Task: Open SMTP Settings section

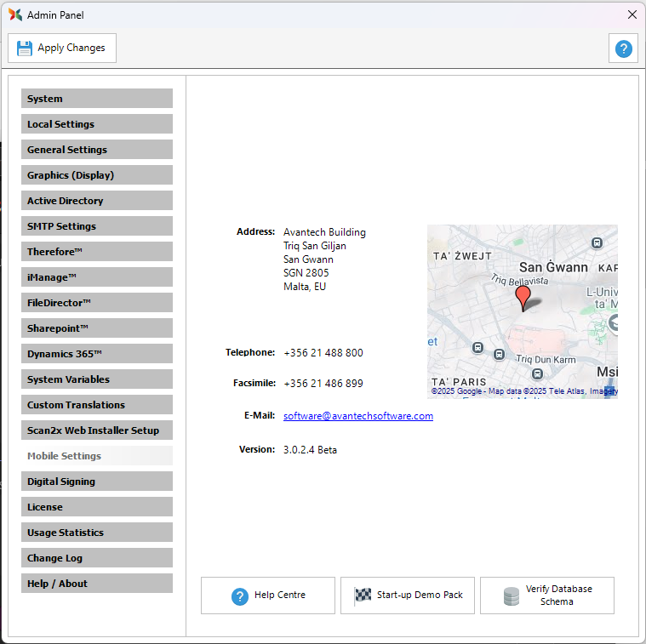Action: (x=97, y=226)
